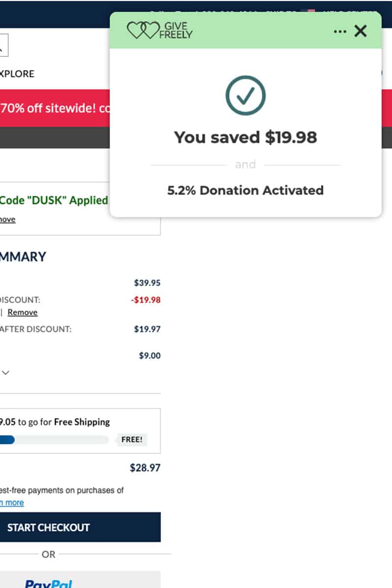Click the $28.97 order total
Viewport: 392px width, 588px height.
(145, 468)
